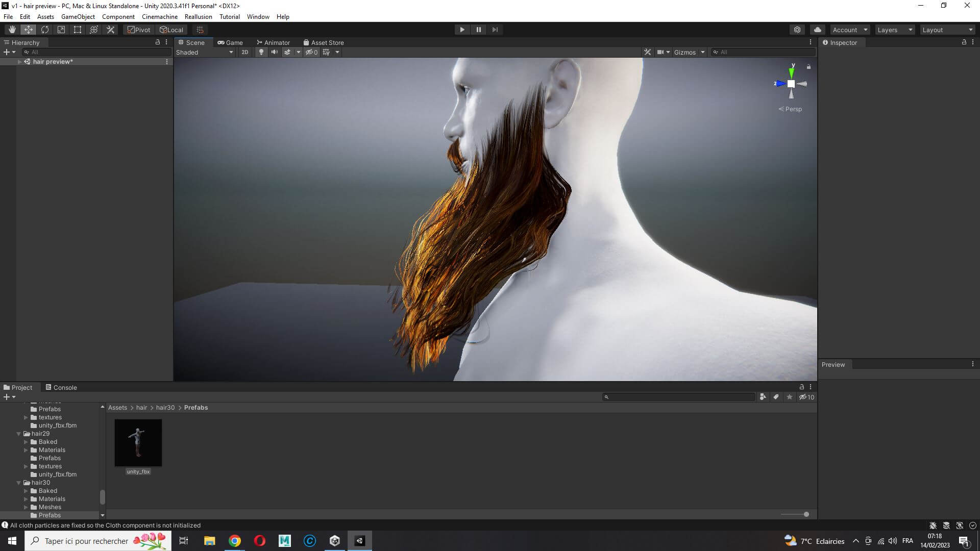Click the hair30 breadcrumb link
The image size is (980, 551).
[165, 408]
